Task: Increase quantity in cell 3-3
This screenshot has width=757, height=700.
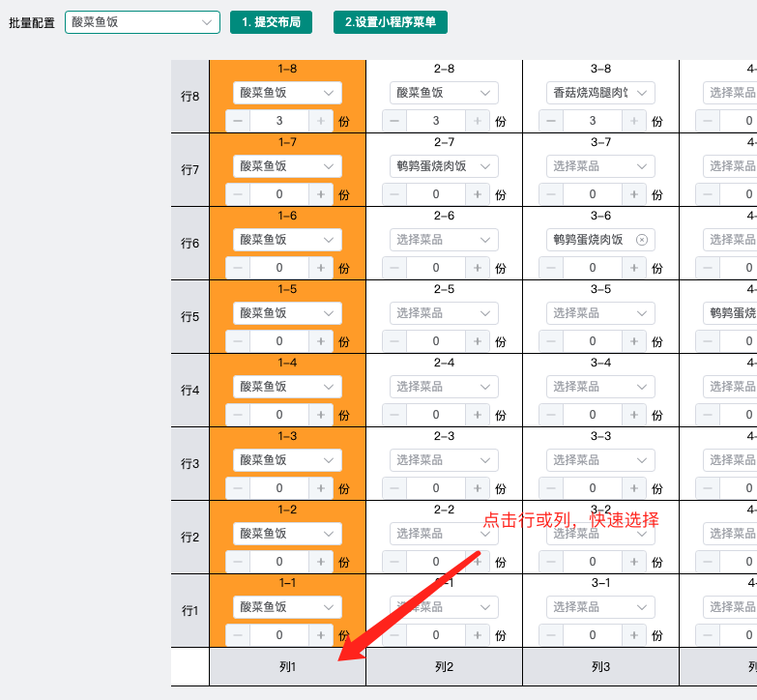Action: point(634,488)
